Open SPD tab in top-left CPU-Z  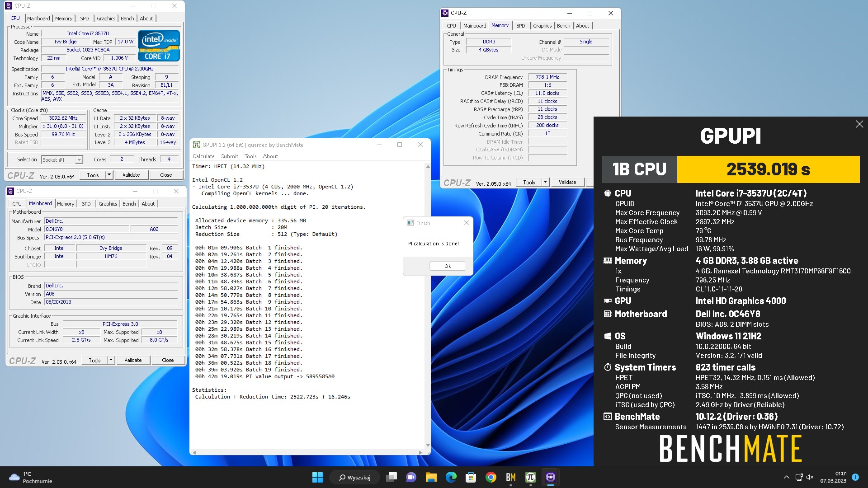pyautogui.click(x=85, y=19)
